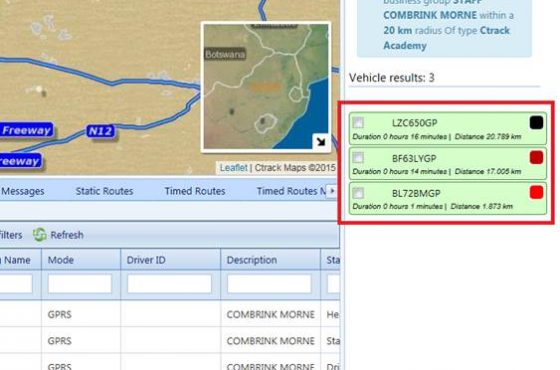
Task: Click the Vehicle results: 3 heading
Action: click(x=391, y=78)
